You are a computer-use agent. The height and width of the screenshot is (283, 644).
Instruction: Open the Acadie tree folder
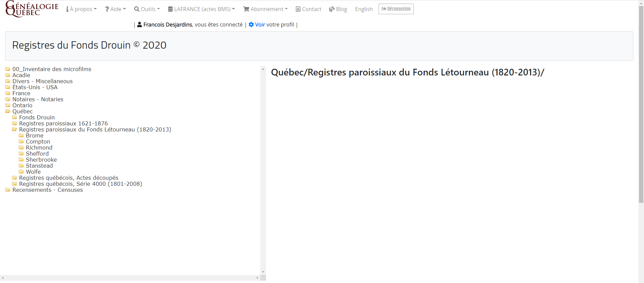point(21,75)
